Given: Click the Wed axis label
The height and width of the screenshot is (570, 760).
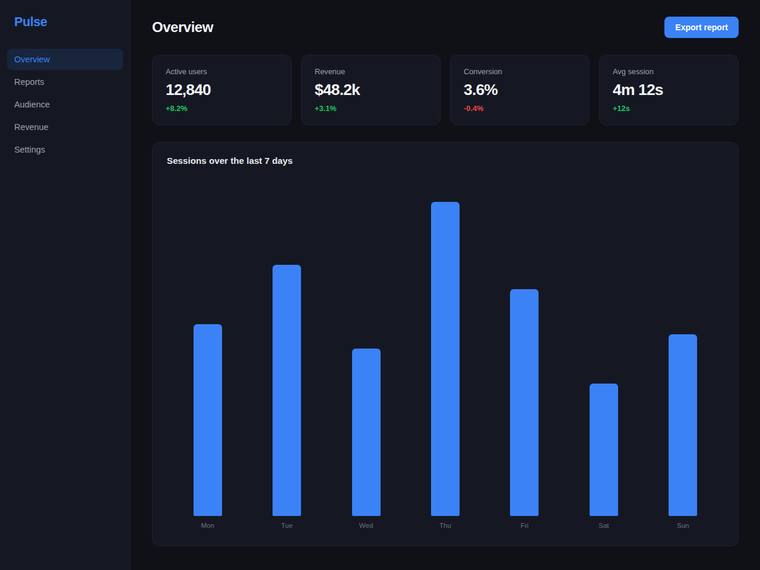Looking at the screenshot, I should coord(366,525).
